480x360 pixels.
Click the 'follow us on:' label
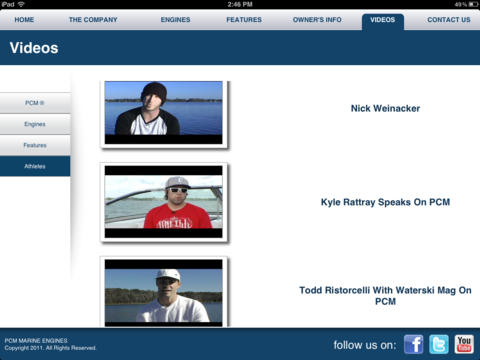[x=365, y=345]
